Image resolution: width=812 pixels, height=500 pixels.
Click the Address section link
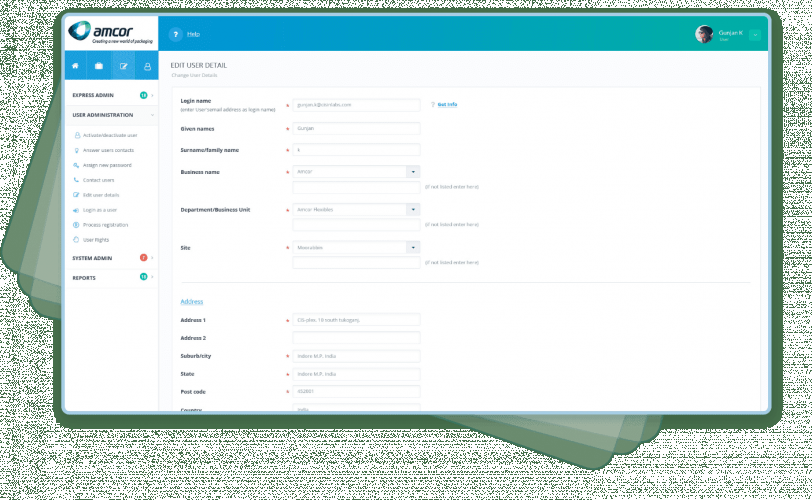192,301
